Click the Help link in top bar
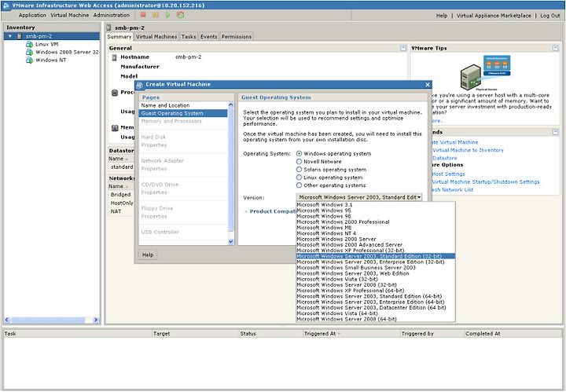Screen dimensions: 566x392 [x=442, y=16]
